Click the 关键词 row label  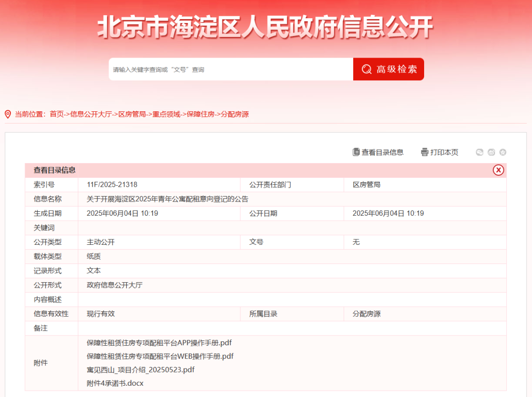click(44, 228)
